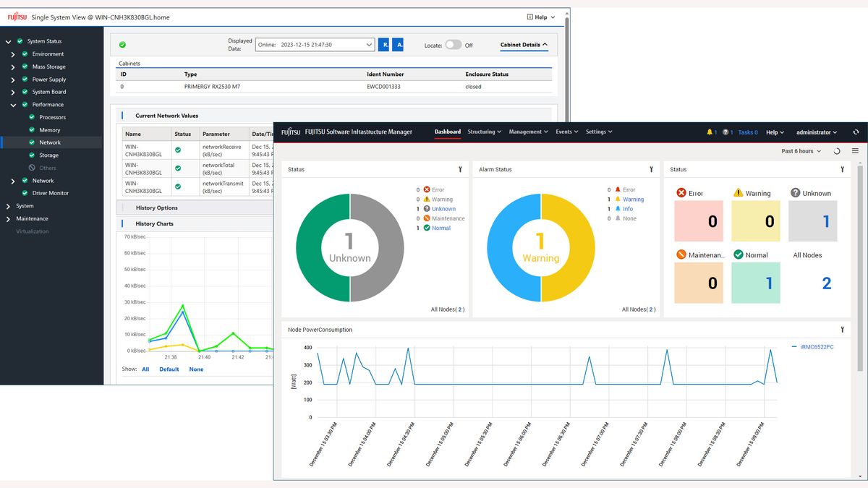Toggle iRMC6522FC series in chart legend
This screenshot has height=488, width=868.
[812, 347]
